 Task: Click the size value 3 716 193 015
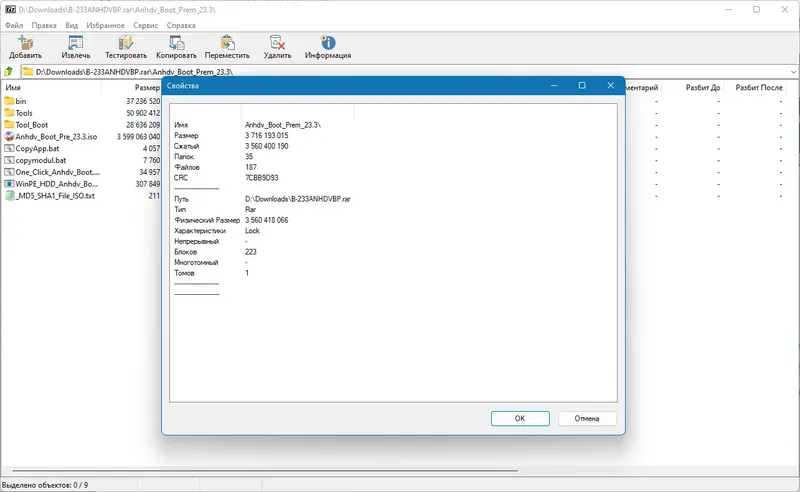click(266, 135)
